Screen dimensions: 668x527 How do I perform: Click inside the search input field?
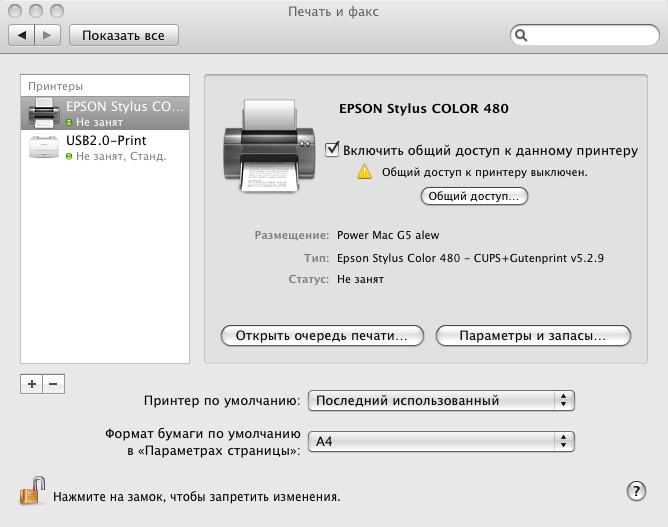point(592,35)
